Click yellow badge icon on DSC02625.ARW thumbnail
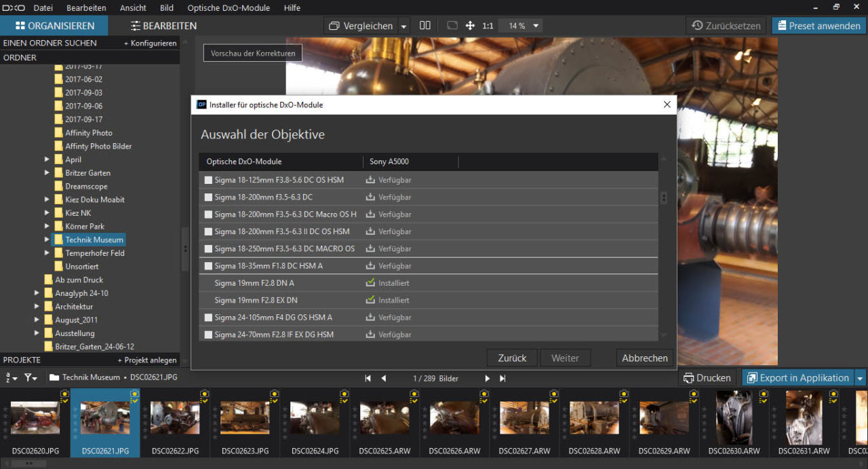 pos(414,394)
